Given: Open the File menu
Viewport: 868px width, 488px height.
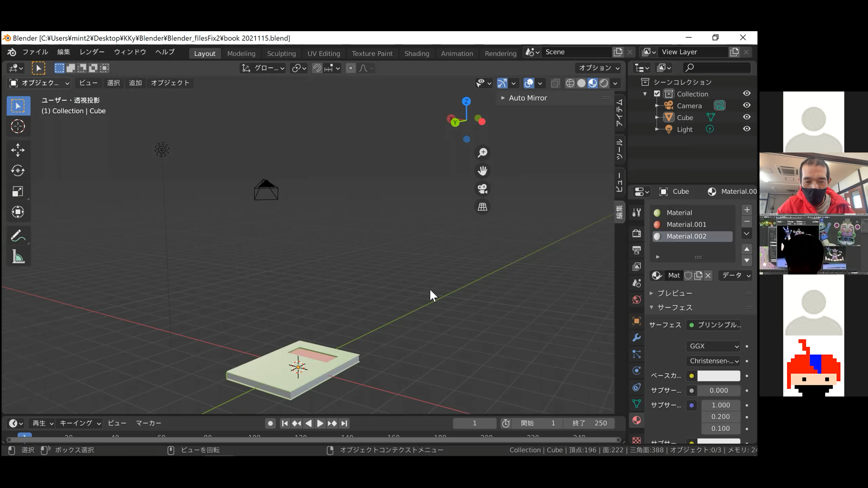Looking at the screenshot, I should [x=35, y=52].
